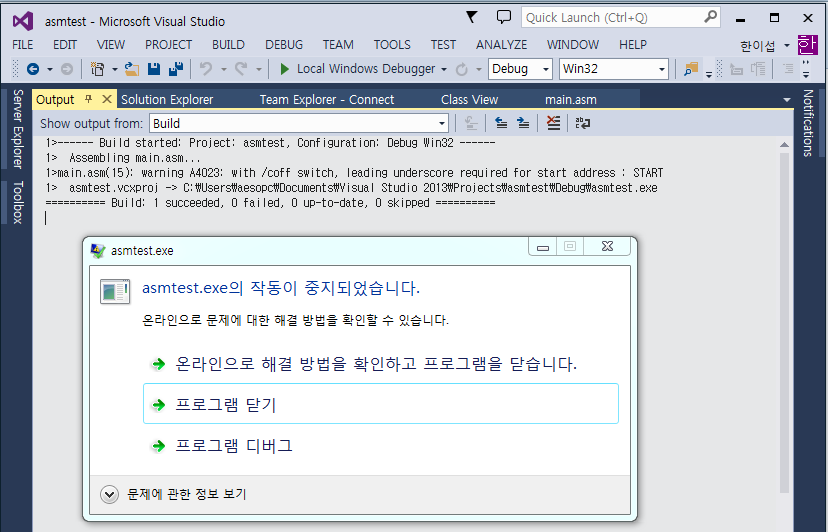Click '프로그램 닫기' to close the program
The width and height of the screenshot is (828, 532).
226,404
